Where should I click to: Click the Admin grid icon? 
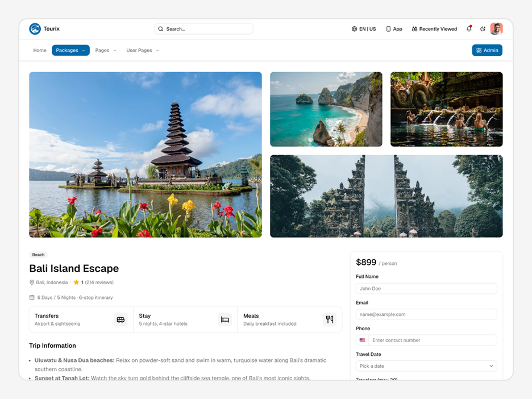click(x=479, y=50)
